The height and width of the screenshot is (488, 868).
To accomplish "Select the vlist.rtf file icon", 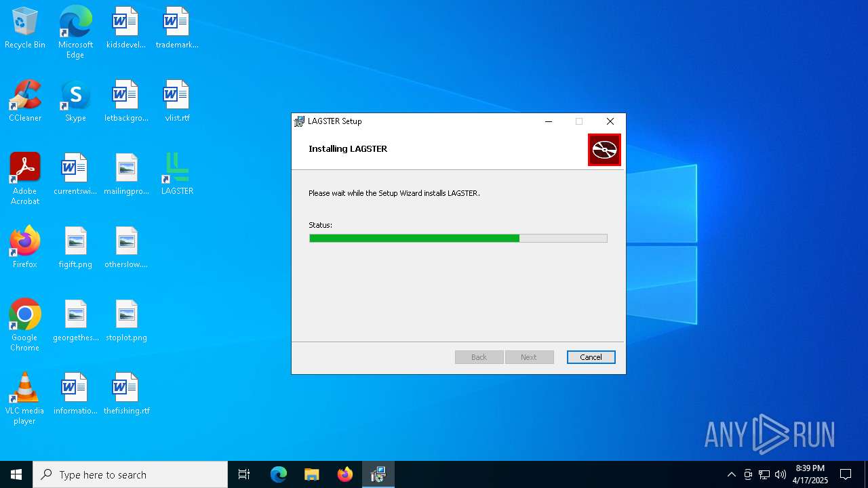I will [176, 102].
